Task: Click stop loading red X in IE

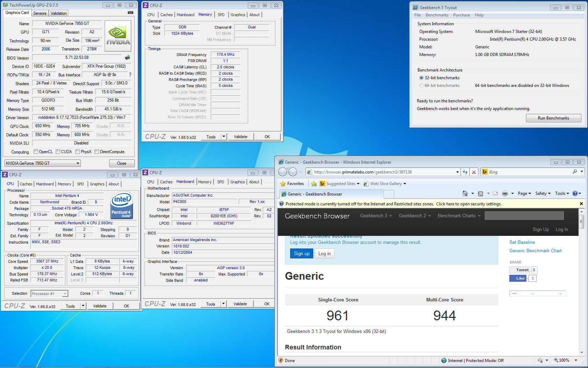Action: 474,172
